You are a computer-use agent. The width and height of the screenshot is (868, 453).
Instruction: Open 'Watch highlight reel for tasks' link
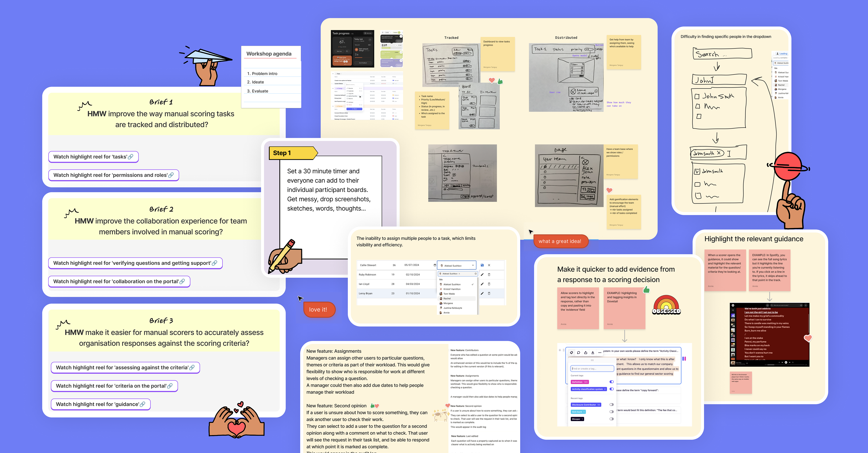[x=93, y=157]
